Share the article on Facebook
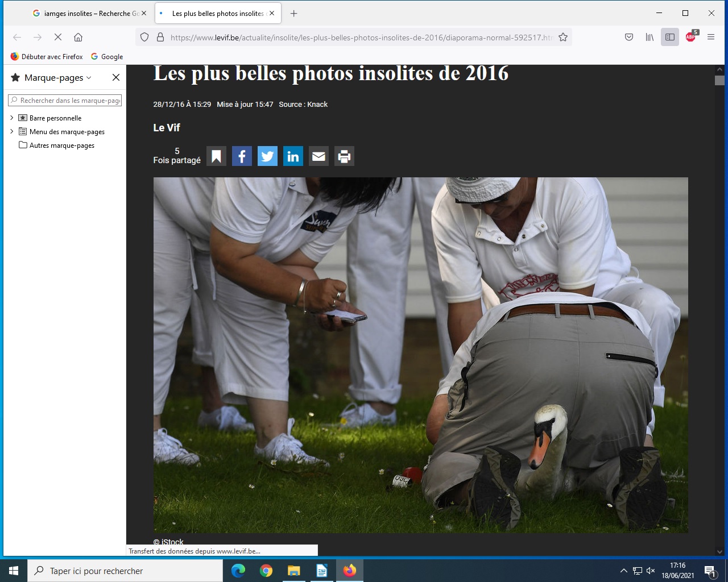This screenshot has height=582, width=728. (x=242, y=156)
